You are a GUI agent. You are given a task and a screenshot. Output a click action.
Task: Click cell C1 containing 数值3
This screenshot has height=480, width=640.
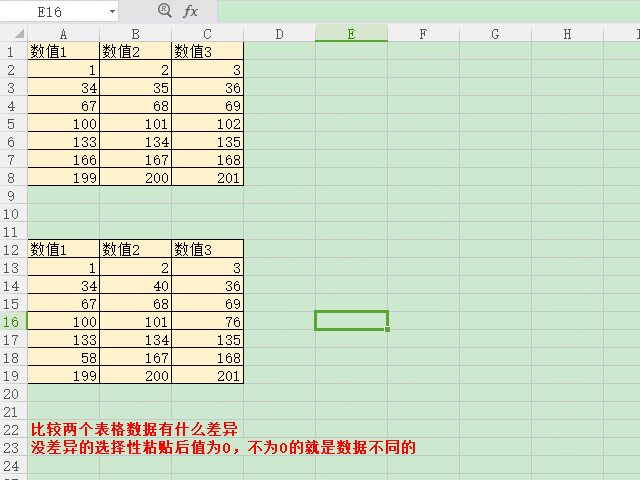pyautogui.click(x=207, y=51)
